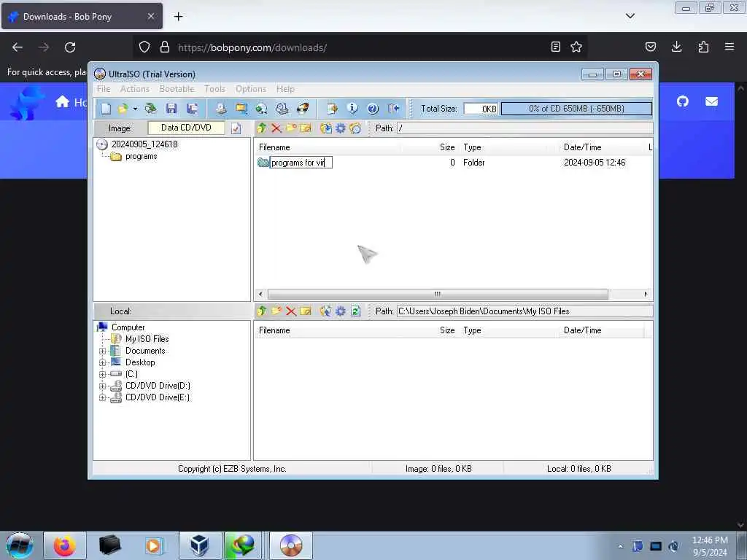Click Firefox reload page button
Image resolution: width=747 pixels, height=560 pixels.
(x=70, y=47)
